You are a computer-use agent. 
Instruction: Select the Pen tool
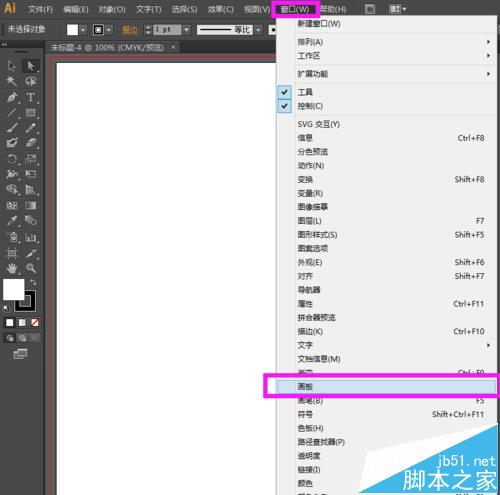(12, 97)
